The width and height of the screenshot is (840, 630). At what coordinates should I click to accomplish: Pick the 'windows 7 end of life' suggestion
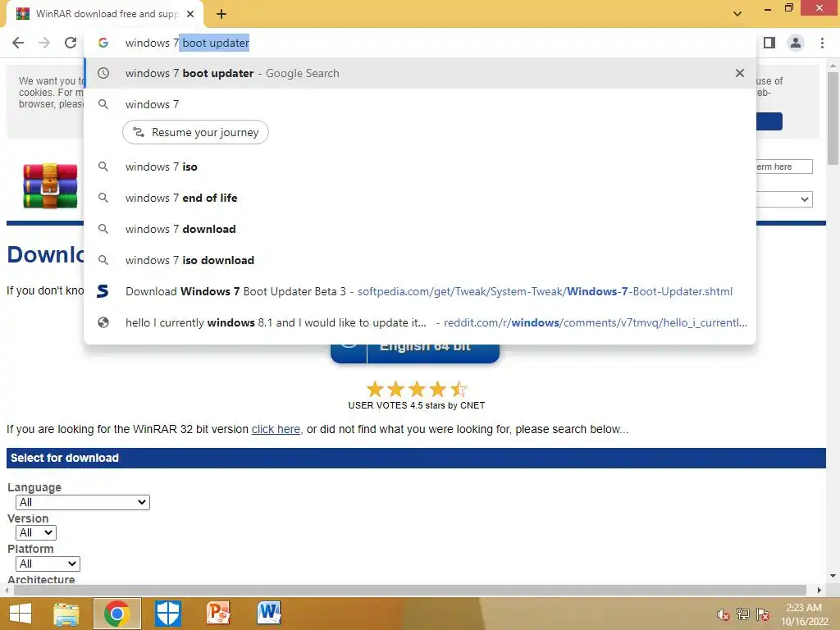(x=420, y=198)
